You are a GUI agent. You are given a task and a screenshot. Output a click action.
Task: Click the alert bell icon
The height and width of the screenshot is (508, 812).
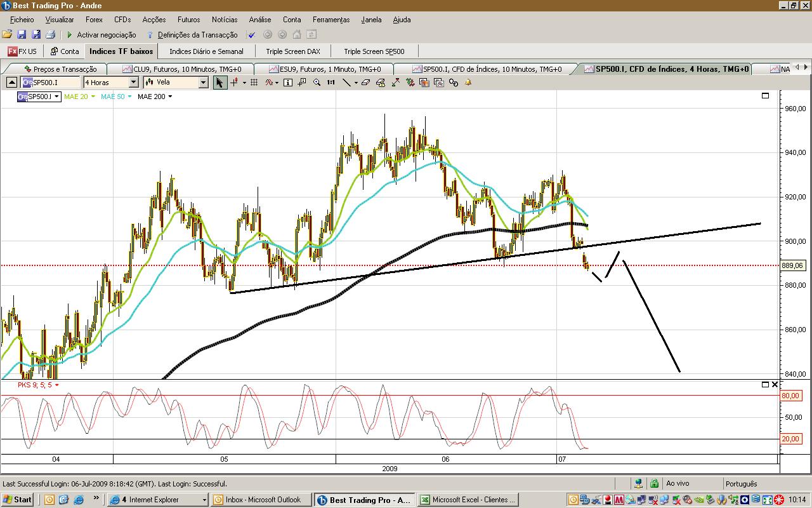(x=468, y=83)
